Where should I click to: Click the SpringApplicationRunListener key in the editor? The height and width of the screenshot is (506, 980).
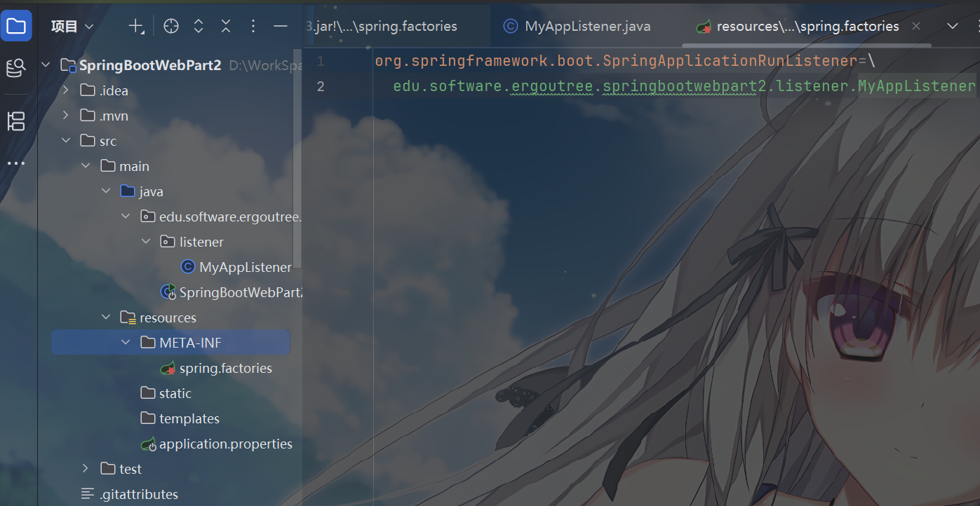730,61
